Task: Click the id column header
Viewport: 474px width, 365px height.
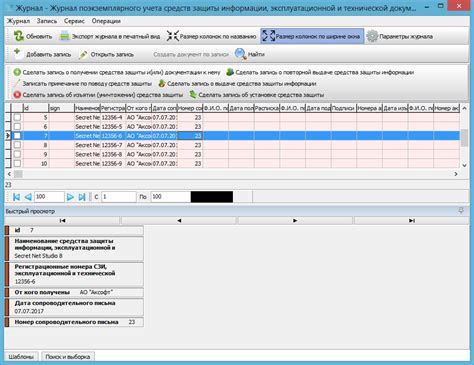Action: [x=36, y=108]
